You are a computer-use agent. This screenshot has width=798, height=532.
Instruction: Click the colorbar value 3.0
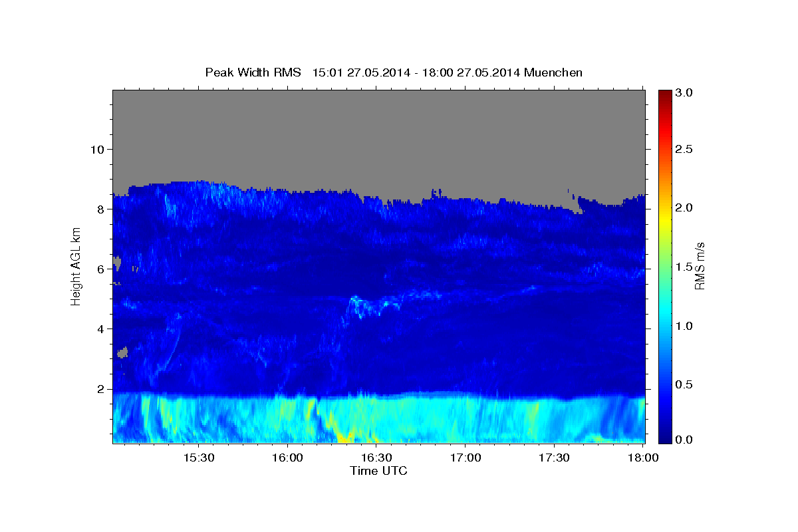click(684, 93)
